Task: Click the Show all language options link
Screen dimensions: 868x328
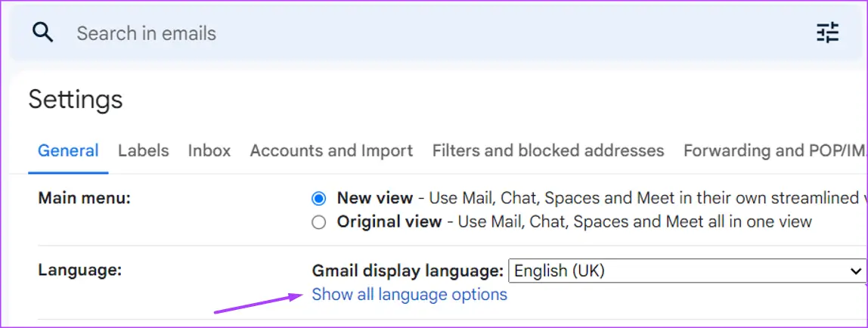Action: [x=409, y=294]
